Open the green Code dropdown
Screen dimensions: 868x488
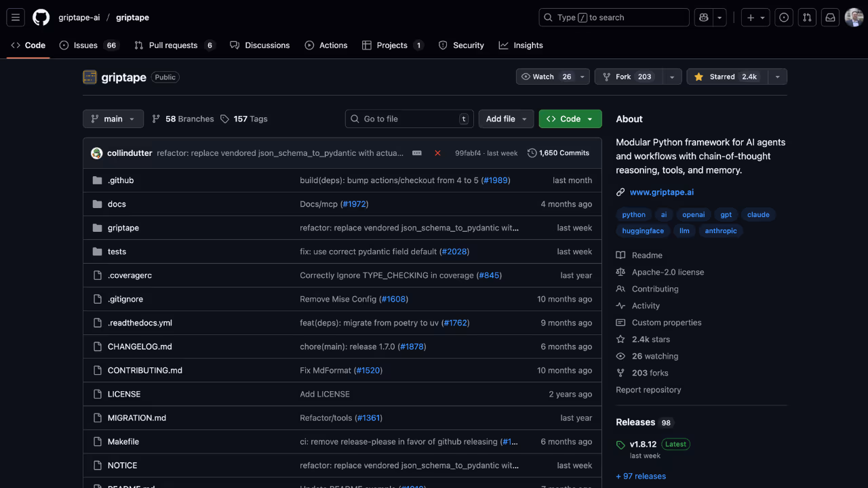570,119
